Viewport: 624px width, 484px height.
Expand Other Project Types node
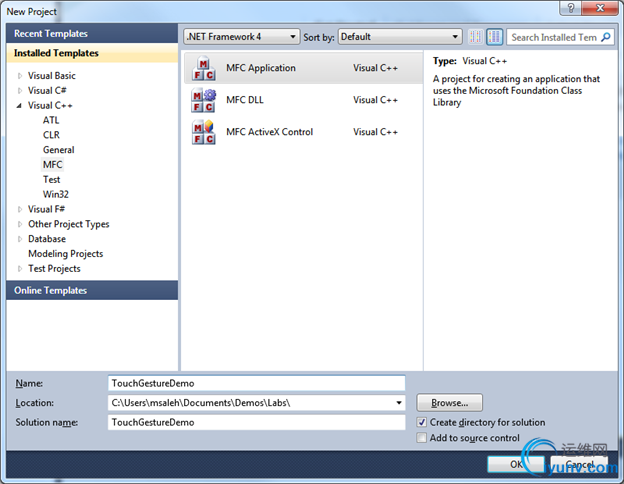point(20,224)
